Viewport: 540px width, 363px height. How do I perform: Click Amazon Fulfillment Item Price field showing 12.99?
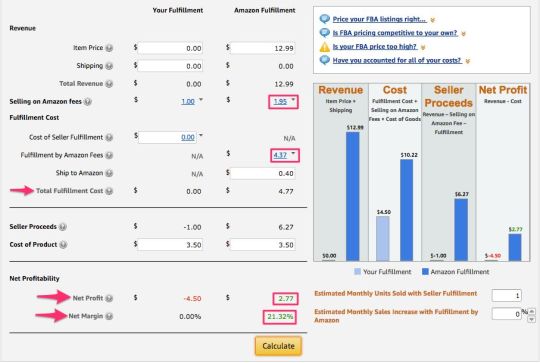(262, 48)
